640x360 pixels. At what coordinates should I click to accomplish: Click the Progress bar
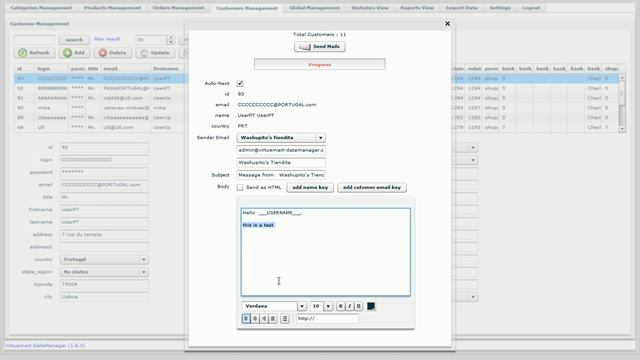coord(320,64)
